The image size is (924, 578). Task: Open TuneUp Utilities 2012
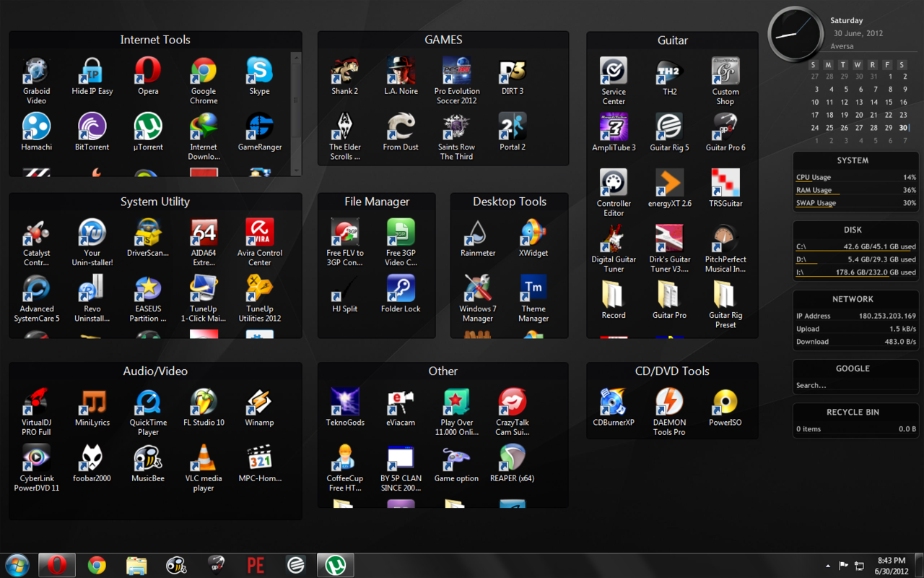coord(259,298)
